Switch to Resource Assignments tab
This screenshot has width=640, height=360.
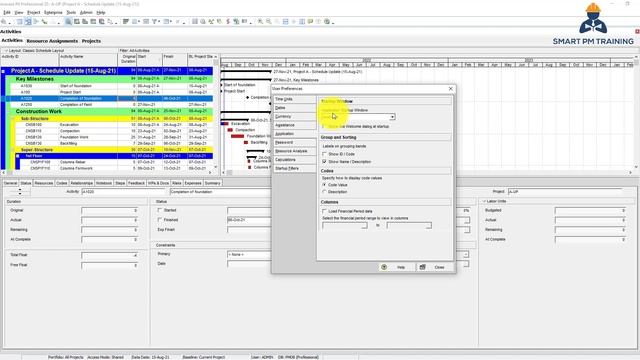click(x=52, y=41)
